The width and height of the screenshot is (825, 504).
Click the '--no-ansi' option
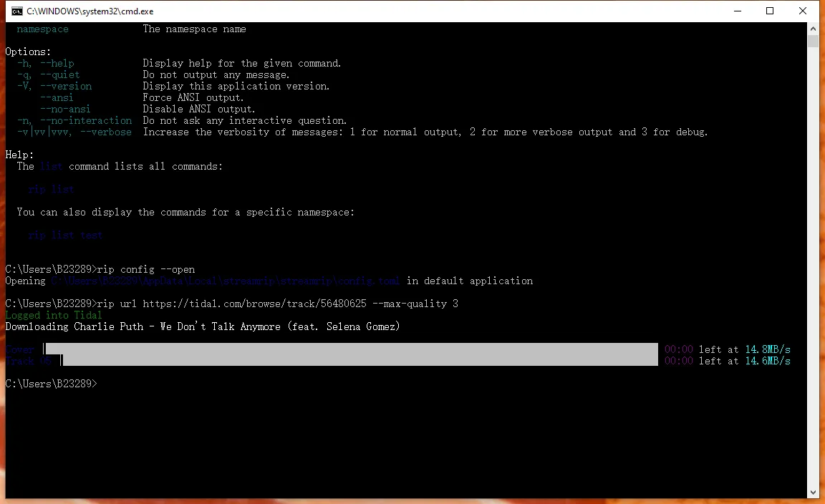point(65,109)
